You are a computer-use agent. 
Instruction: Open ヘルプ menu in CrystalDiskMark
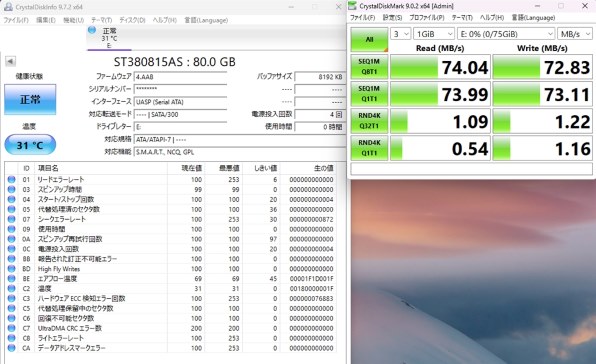pyautogui.click(x=491, y=18)
